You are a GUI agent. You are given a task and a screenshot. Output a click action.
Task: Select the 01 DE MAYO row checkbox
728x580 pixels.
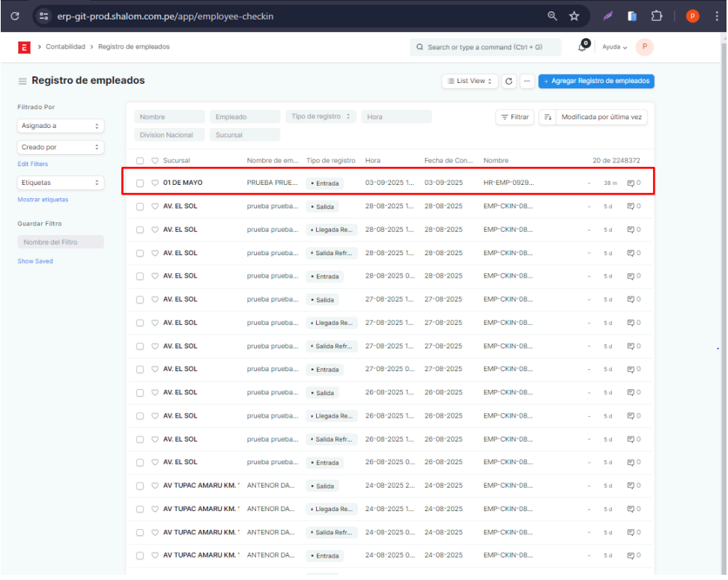click(x=140, y=183)
